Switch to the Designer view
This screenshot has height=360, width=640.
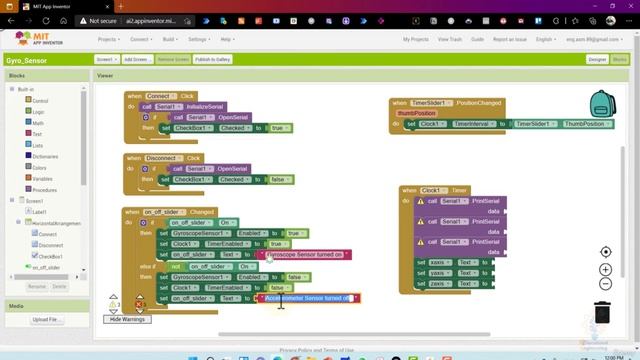pyautogui.click(x=597, y=60)
